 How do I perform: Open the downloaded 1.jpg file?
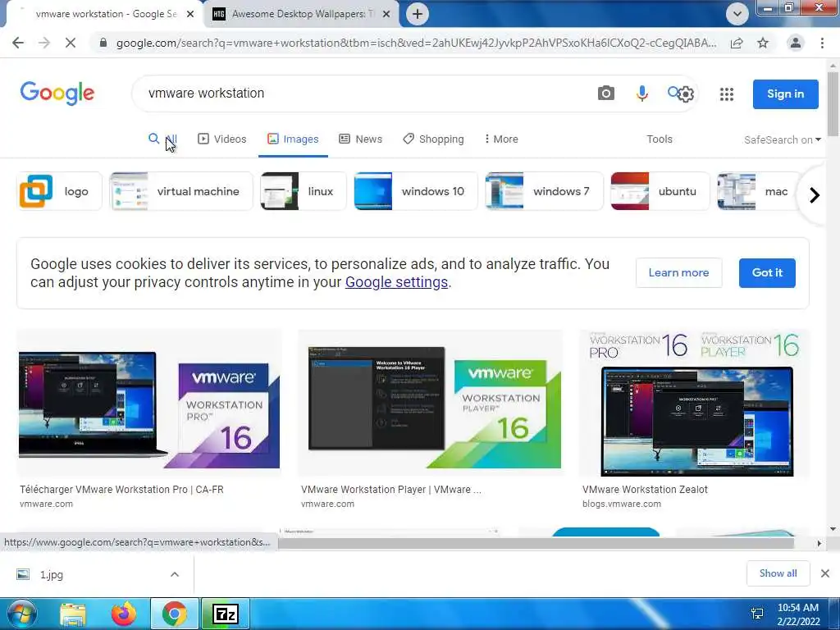click(x=52, y=575)
